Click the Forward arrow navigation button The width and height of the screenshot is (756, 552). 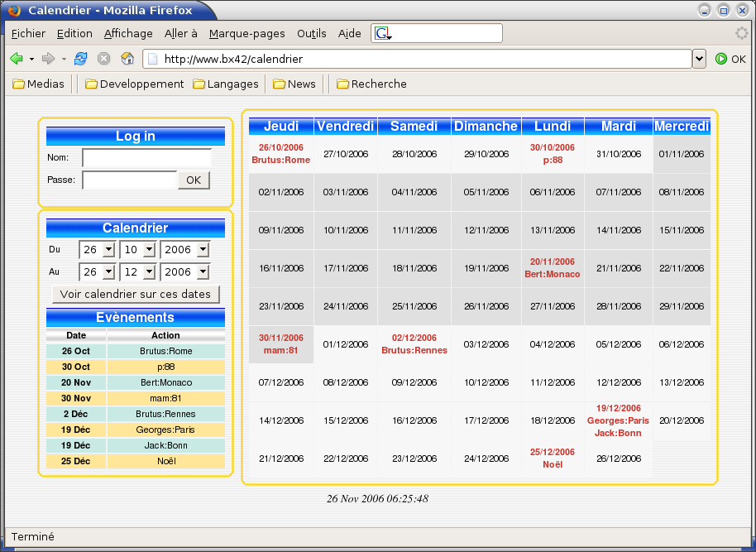48,59
